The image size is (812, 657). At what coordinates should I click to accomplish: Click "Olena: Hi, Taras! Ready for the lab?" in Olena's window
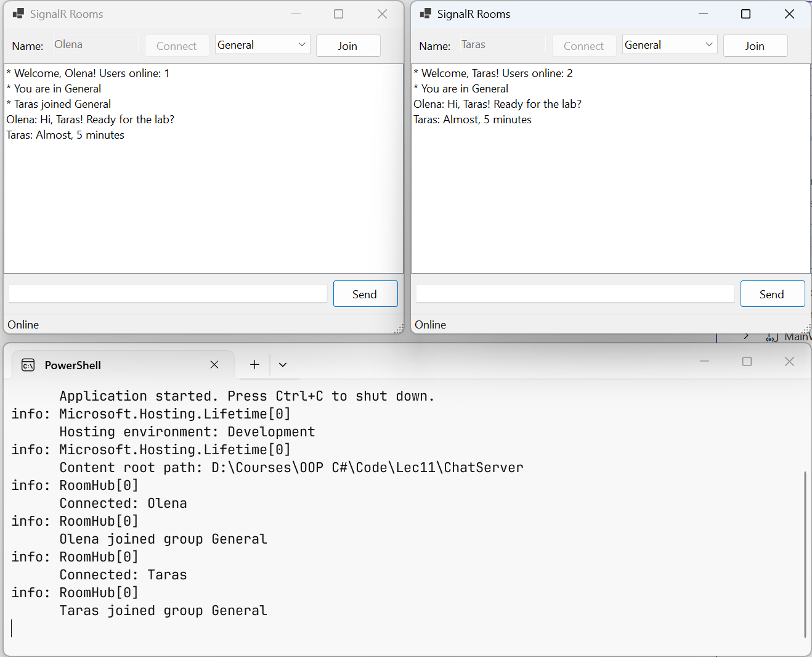(x=91, y=120)
